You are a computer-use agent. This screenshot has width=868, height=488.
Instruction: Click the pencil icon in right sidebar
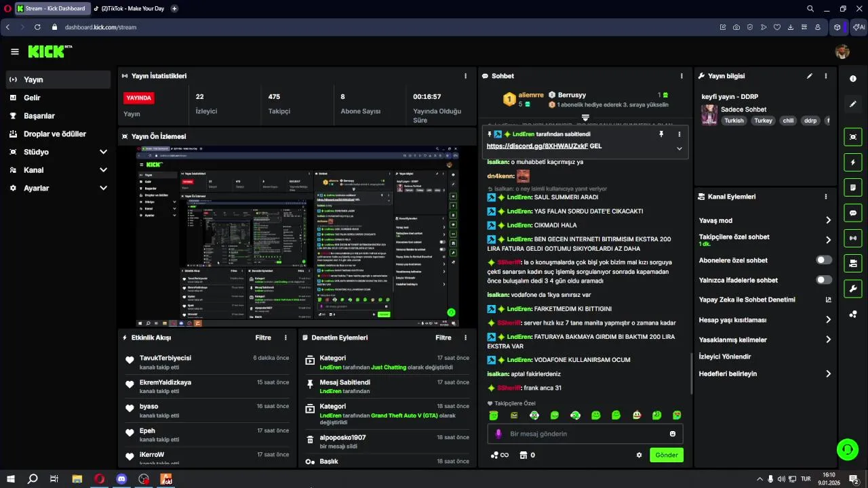pos(853,104)
